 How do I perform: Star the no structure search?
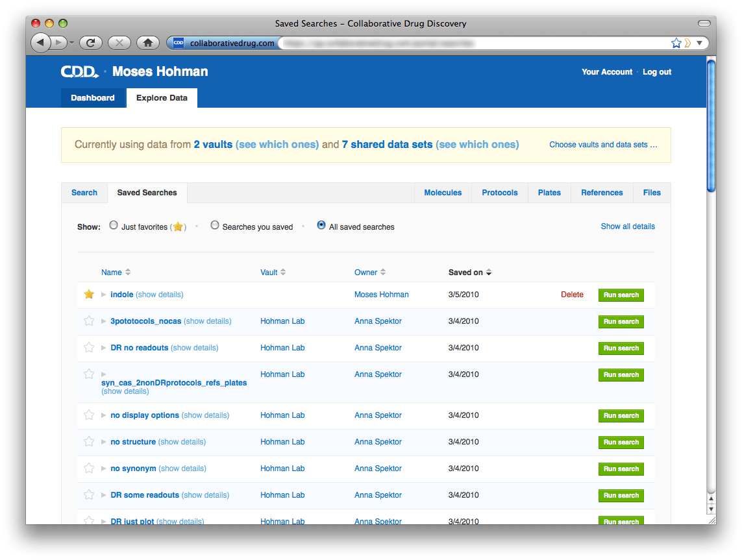(x=89, y=441)
